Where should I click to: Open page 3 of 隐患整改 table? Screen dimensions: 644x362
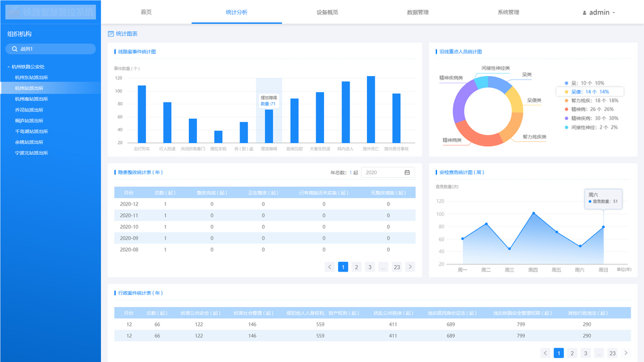(370, 267)
